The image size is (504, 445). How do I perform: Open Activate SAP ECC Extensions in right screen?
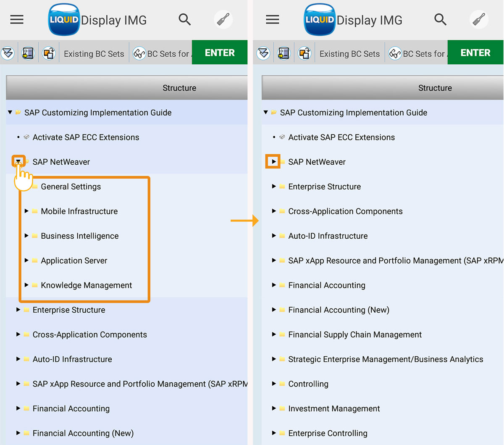(341, 137)
